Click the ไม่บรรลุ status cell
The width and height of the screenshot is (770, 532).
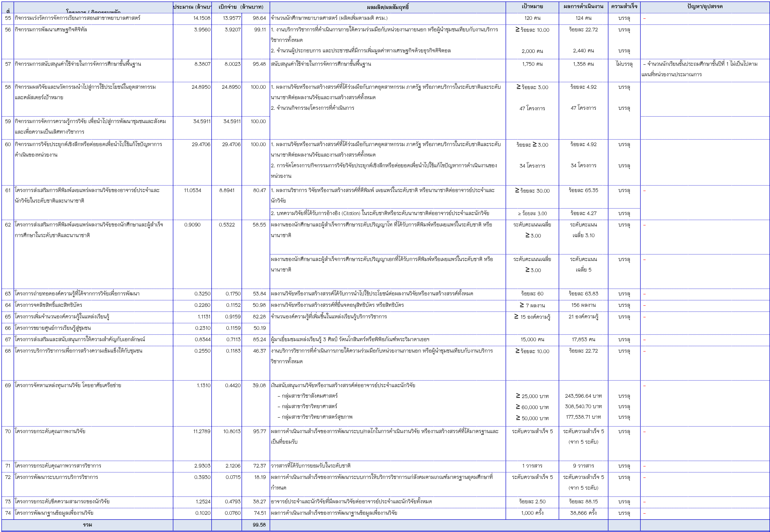tap(624, 64)
